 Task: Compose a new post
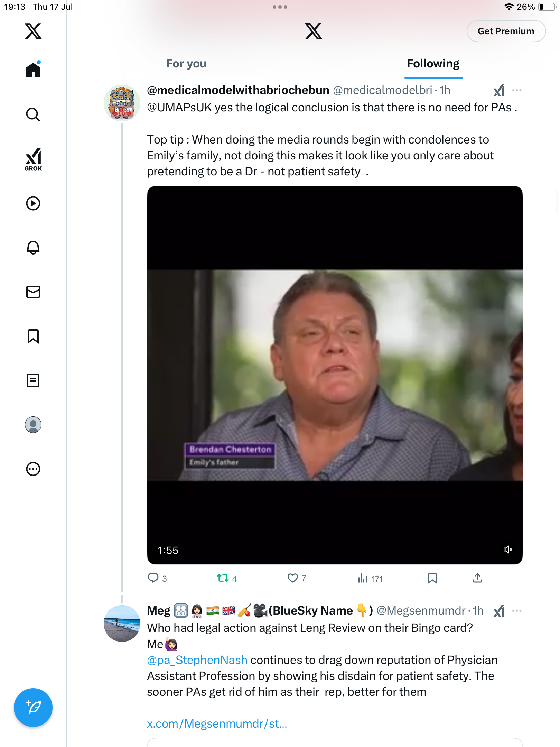[x=33, y=708]
